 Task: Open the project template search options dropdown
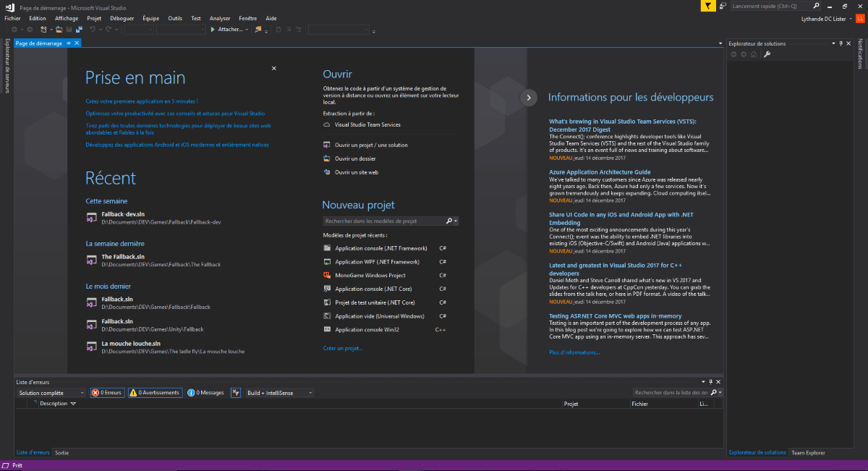(x=456, y=221)
